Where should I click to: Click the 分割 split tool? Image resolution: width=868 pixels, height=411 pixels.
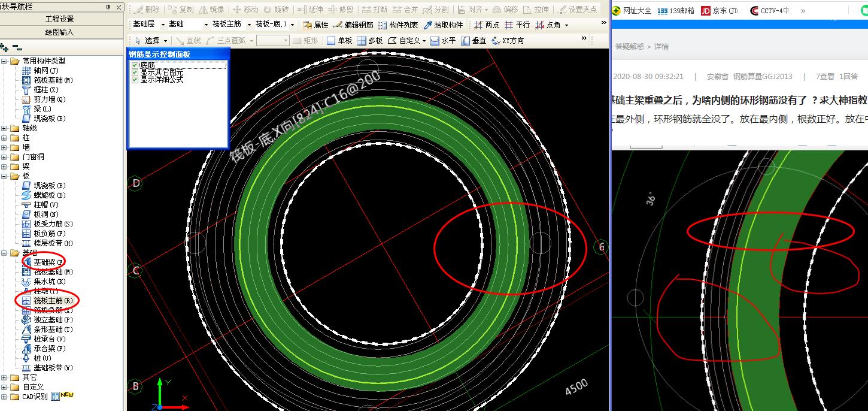[x=436, y=10]
